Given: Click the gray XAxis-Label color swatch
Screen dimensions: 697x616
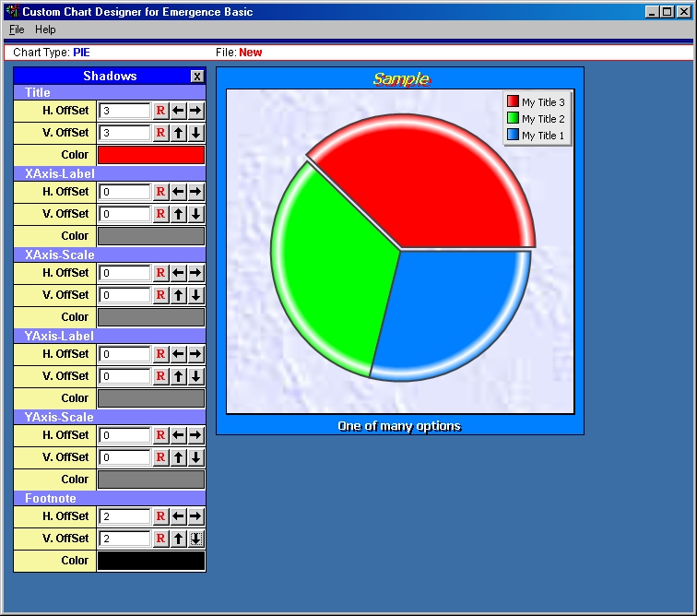Looking at the screenshot, I should 151,236.
